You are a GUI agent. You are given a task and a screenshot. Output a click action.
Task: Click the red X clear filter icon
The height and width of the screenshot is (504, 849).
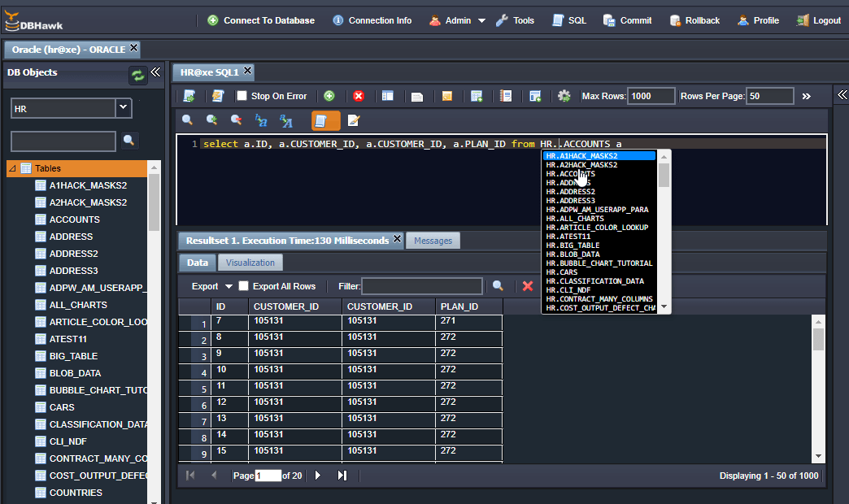click(528, 286)
